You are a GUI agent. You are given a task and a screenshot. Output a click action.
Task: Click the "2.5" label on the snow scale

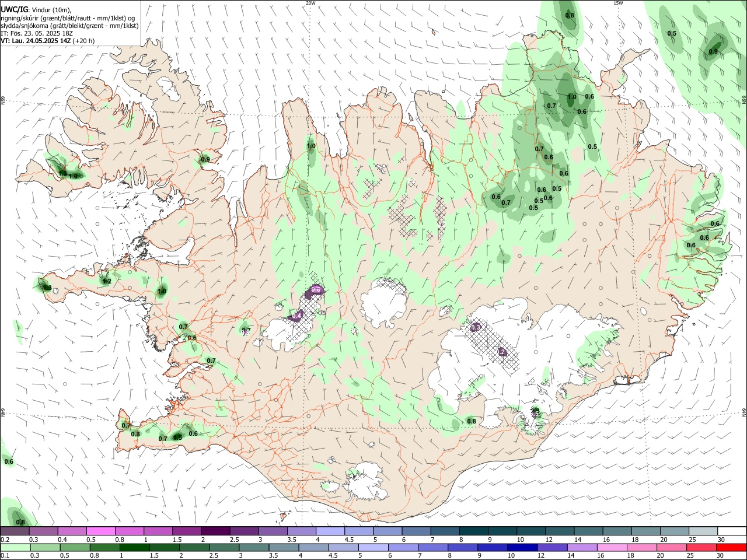[x=234, y=540]
